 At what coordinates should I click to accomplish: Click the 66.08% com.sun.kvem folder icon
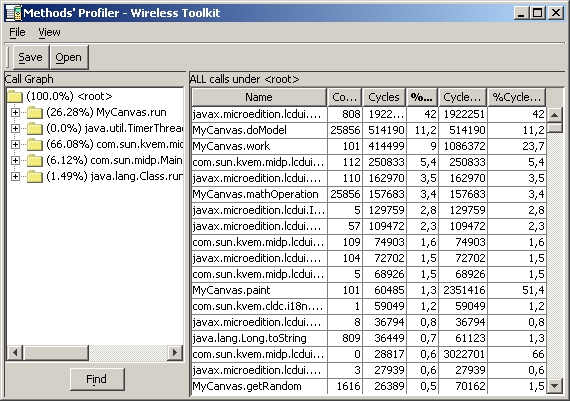[35, 144]
